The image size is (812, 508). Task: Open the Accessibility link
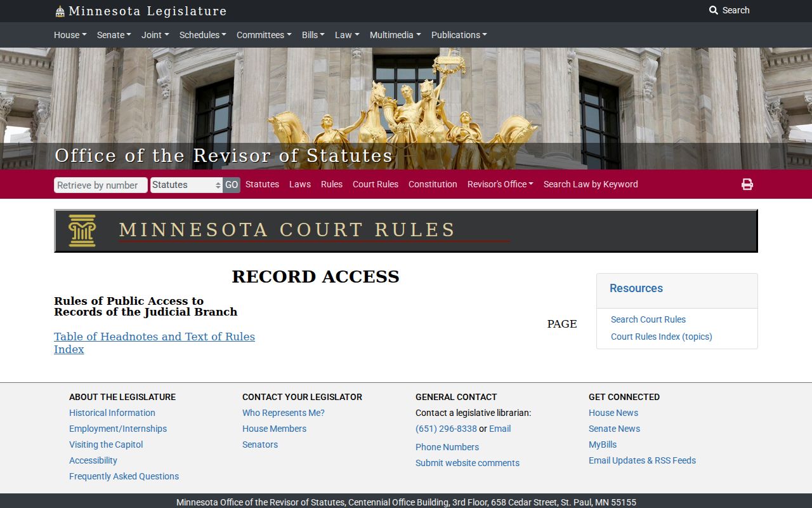click(93, 460)
